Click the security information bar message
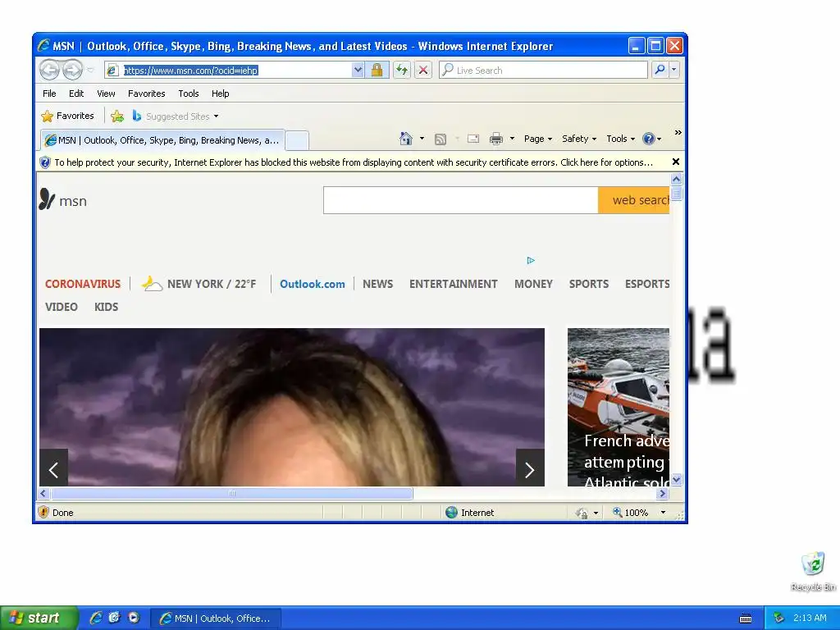The width and height of the screenshot is (840, 630). 354,162
